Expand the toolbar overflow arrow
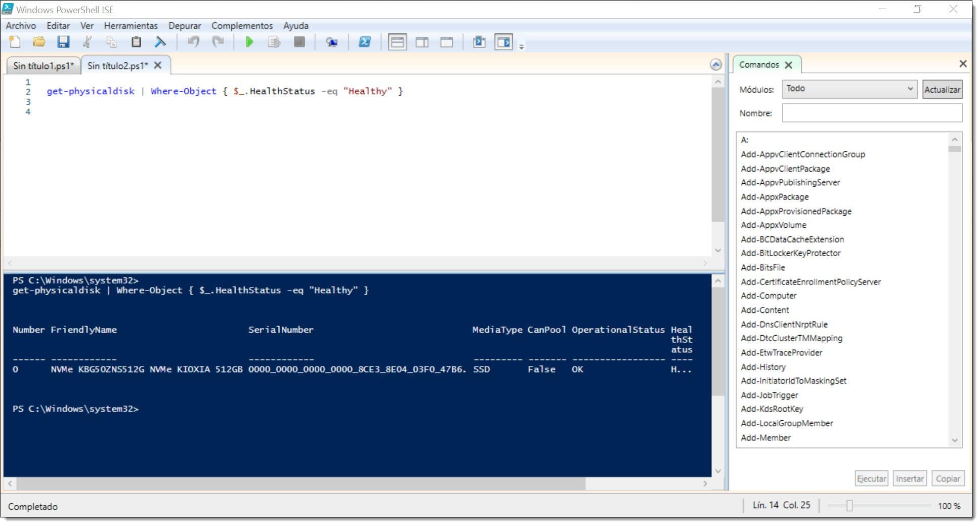 pos(522,46)
